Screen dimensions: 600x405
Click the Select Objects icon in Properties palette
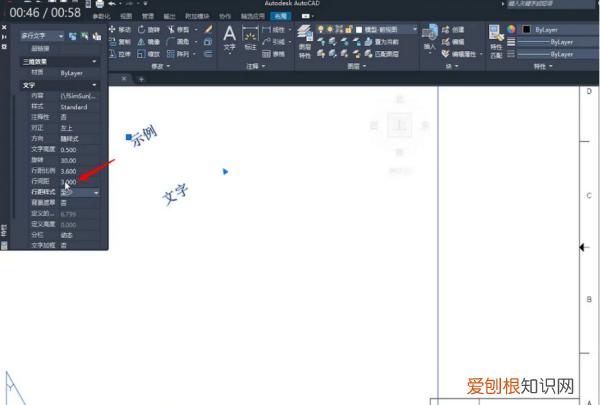pos(85,36)
